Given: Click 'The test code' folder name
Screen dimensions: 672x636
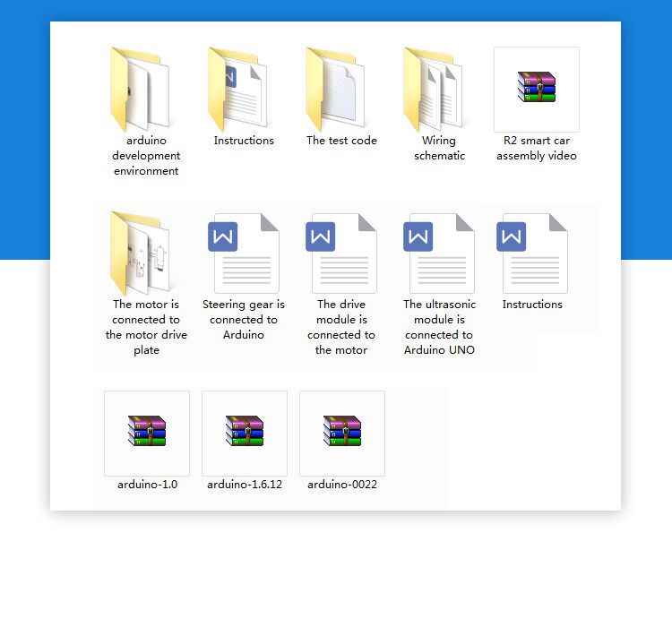Looking at the screenshot, I should coord(341,141).
